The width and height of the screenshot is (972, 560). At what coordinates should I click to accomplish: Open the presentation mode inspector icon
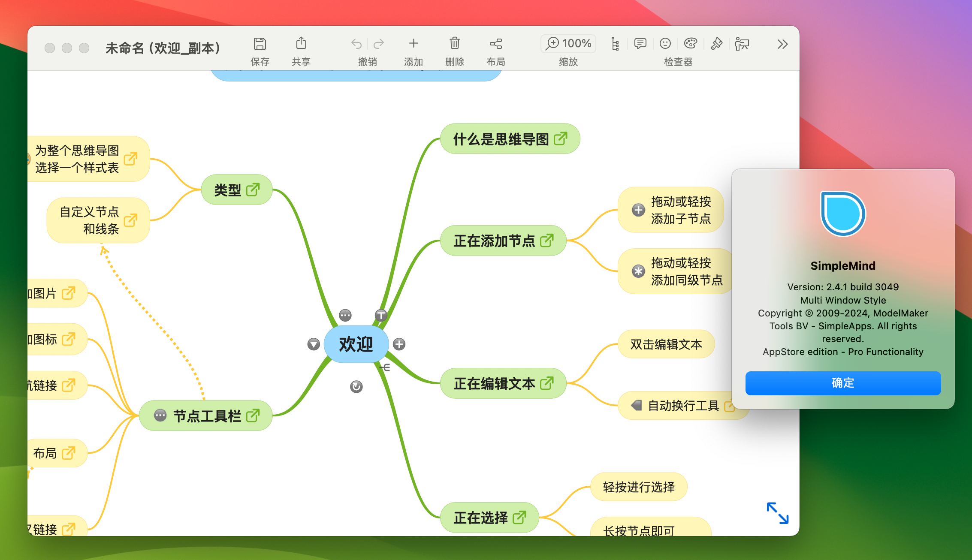point(742,44)
